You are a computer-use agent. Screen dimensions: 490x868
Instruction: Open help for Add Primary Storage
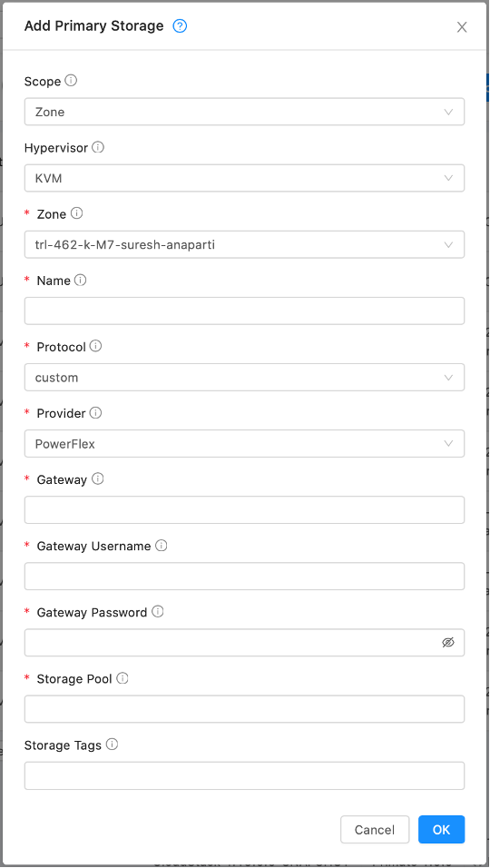(x=180, y=26)
